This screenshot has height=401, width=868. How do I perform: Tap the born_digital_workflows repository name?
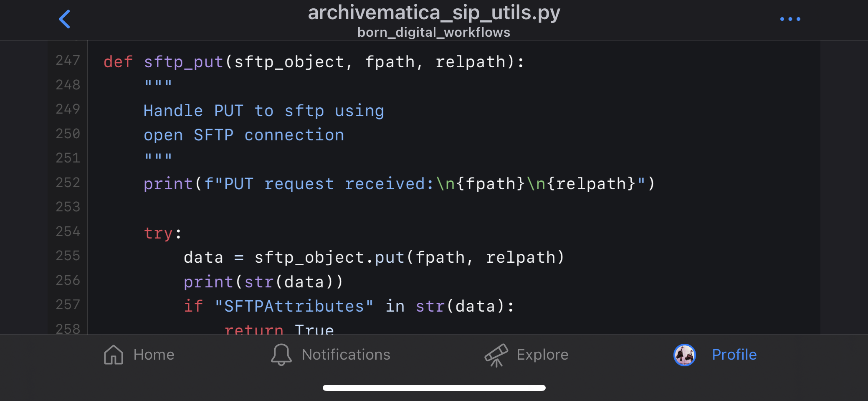tap(434, 32)
